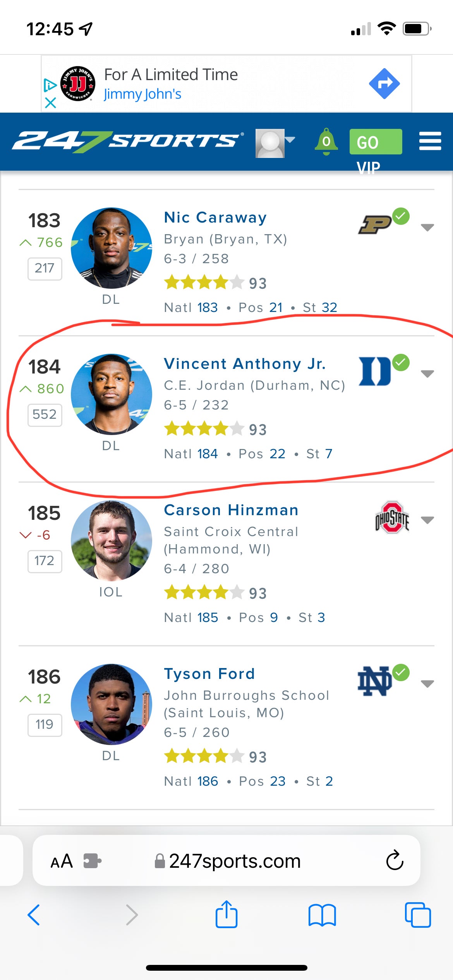This screenshot has height=980, width=453.
Task: Expand Vincent Anthony Jr.'s row arrow
Action: (427, 373)
